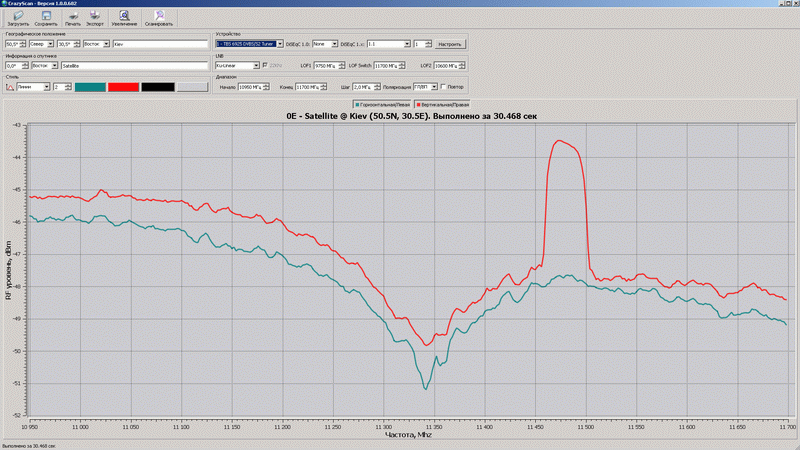Open the DiSEqC 1.0 None dropdown
This screenshot has height=450, width=800.
334,44
